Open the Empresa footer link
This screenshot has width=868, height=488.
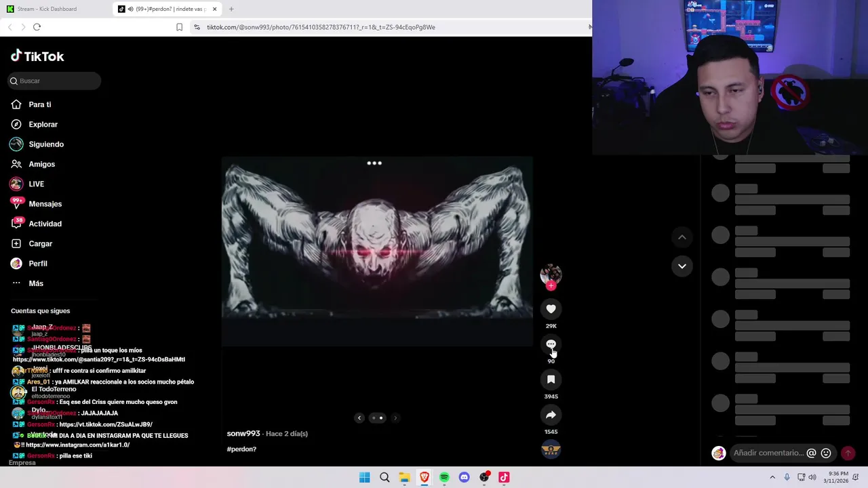coord(22,463)
